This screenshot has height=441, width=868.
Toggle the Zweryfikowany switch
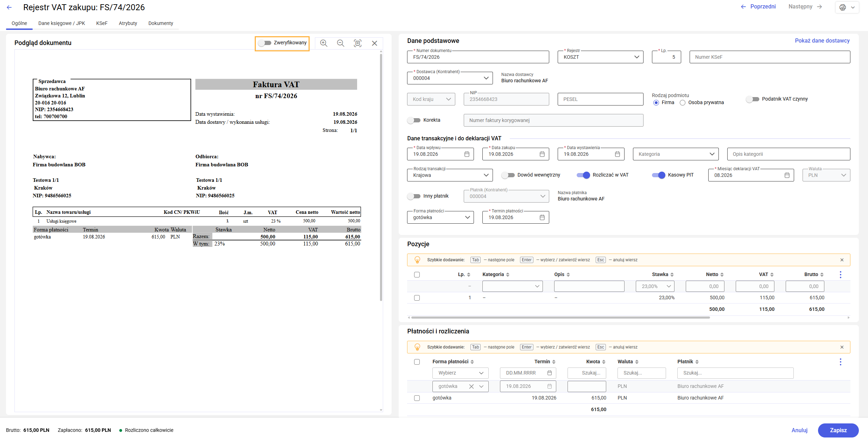(x=265, y=43)
